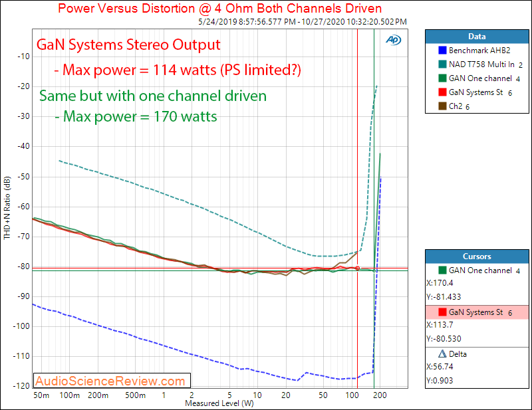Click the chart title Power Versus Distortion
Viewport: 532px width, 410px height.
tap(220, 8)
